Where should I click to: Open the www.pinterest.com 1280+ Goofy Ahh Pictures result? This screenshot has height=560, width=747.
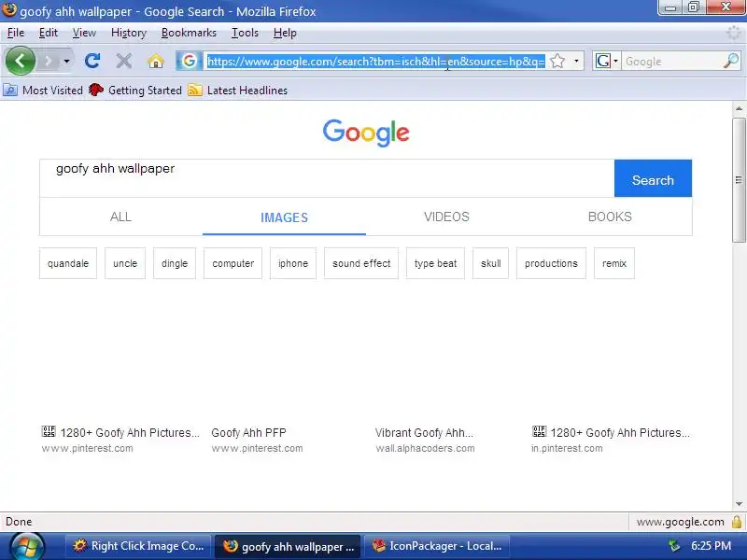[120, 433]
